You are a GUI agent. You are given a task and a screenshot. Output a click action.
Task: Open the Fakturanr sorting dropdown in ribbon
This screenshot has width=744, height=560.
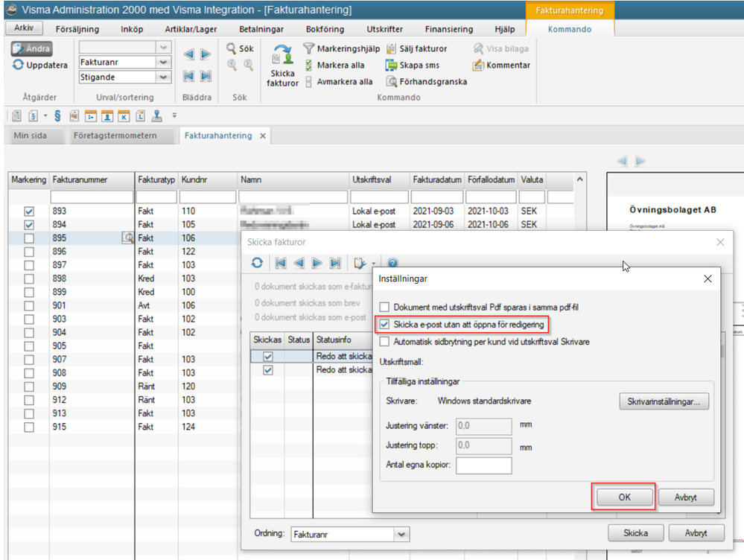(x=163, y=62)
